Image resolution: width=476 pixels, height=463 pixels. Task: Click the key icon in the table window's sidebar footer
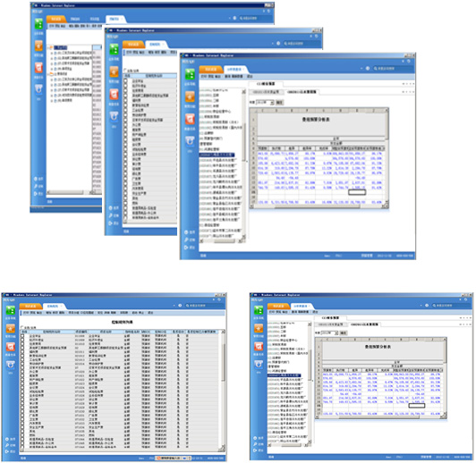click(7, 445)
